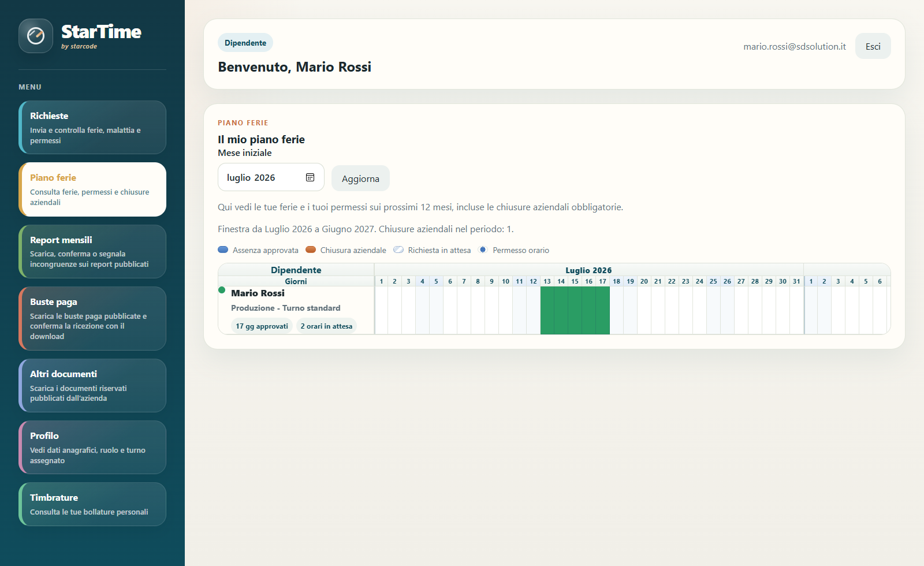Click the Aggiorna button

[360, 178]
